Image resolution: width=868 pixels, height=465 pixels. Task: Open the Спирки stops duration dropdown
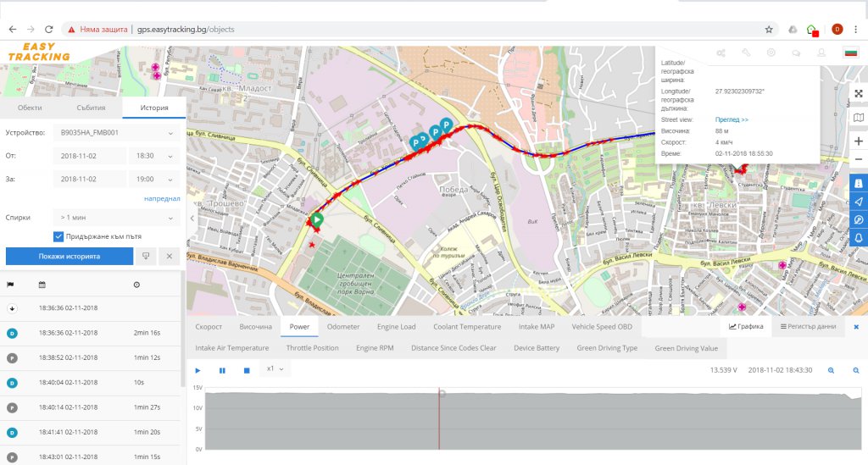point(117,218)
